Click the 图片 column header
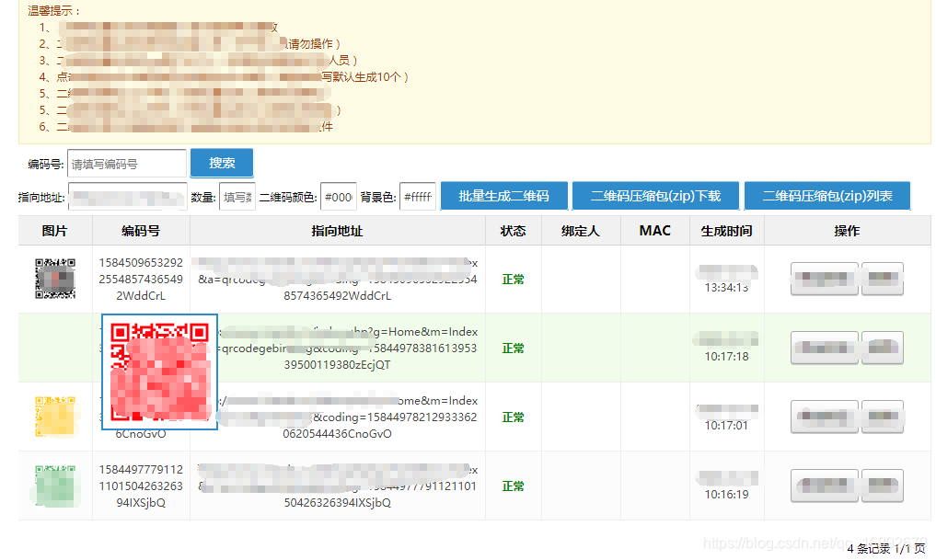Screen dimensions: 936x560 point(54,231)
